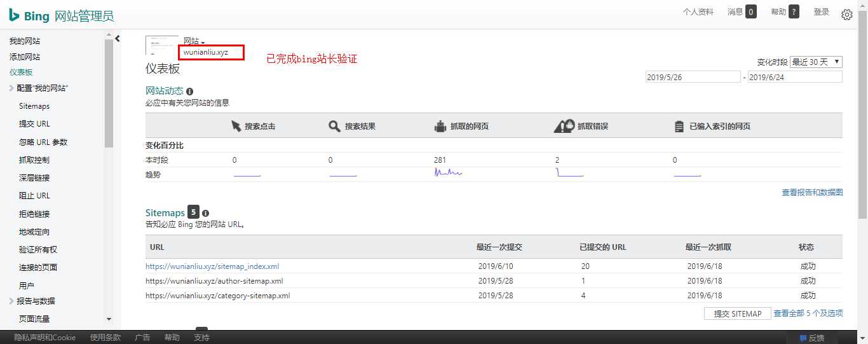The height and width of the screenshot is (344, 868).
Task: Open 连接的页面 in sidebar
Action: 38,267
